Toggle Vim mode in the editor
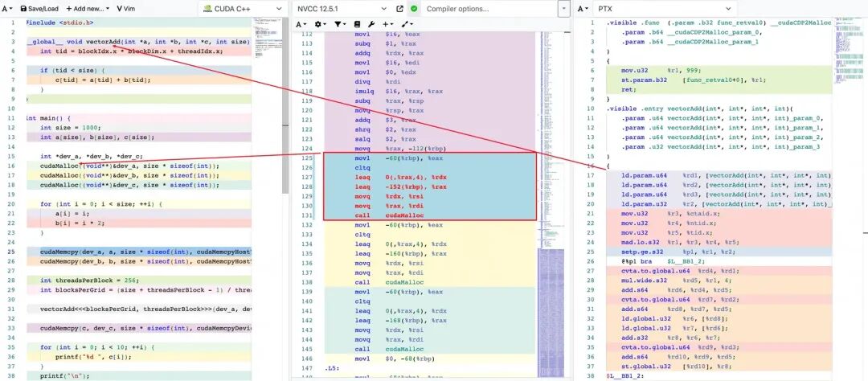Image resolution: width=868 pixels, height=381 pixels. [x=125, y=9]
